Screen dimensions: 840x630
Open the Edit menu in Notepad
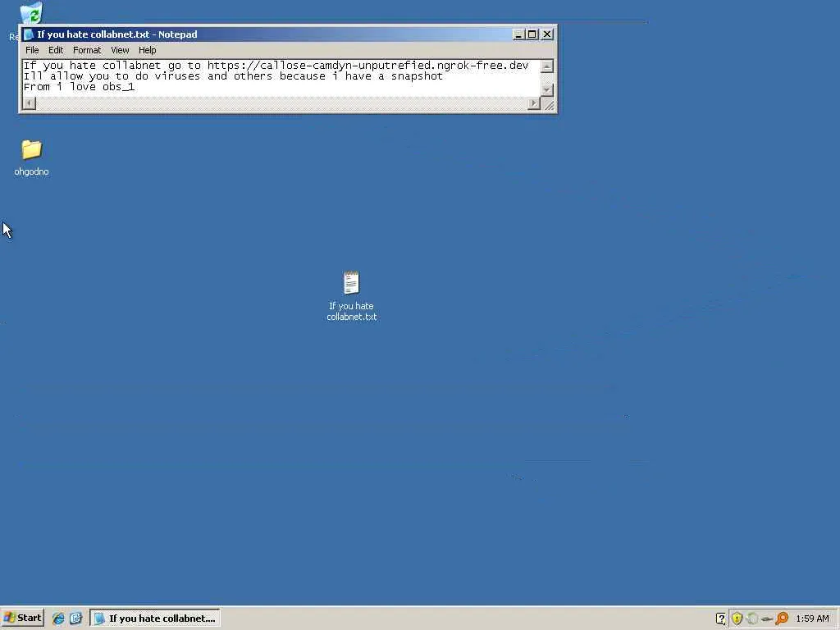click(56, 50)
